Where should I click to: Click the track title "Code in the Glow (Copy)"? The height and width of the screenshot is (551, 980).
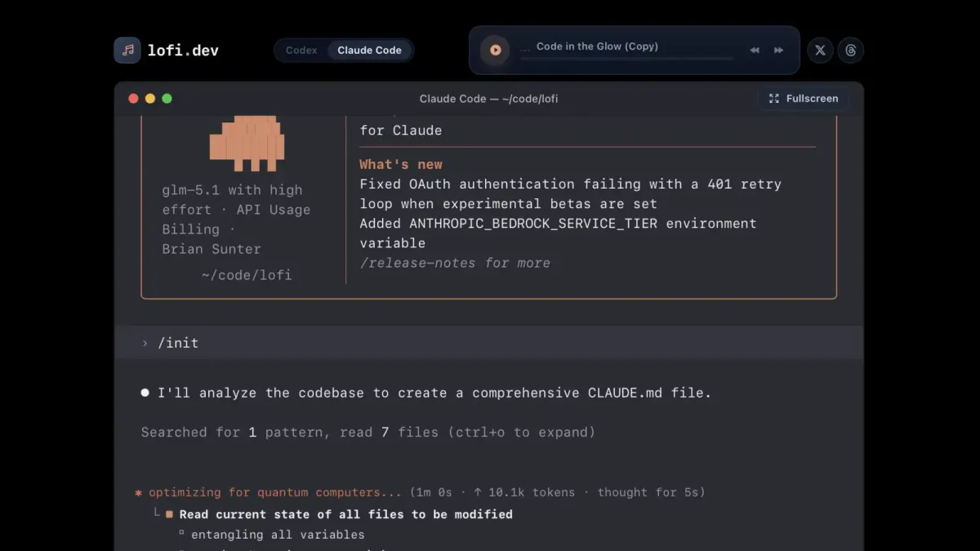pyautogui.click(x=597, y=47)
